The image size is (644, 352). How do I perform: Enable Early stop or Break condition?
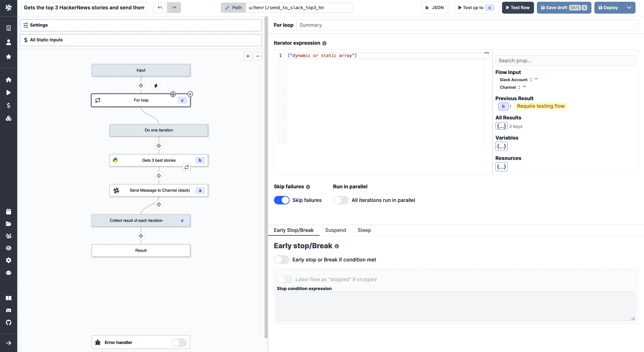282,259
